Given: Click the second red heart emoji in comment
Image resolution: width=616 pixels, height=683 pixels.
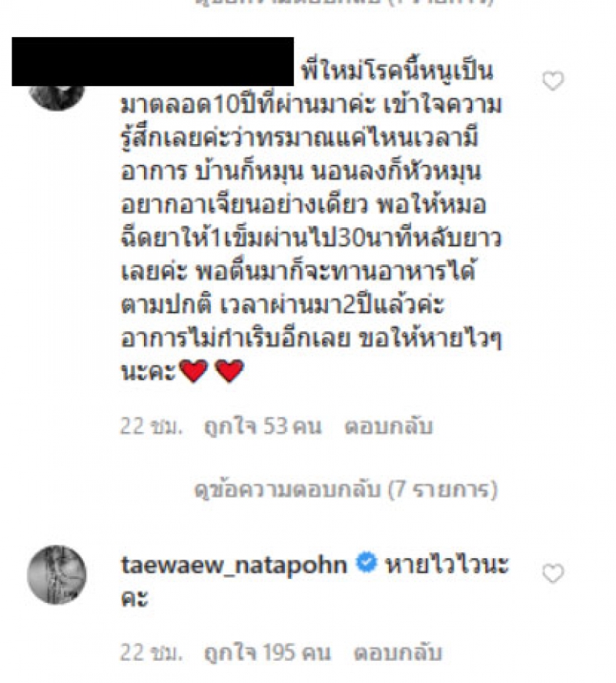Looking at the screenshot, I should pyautogui.click(x=229, y=371).
